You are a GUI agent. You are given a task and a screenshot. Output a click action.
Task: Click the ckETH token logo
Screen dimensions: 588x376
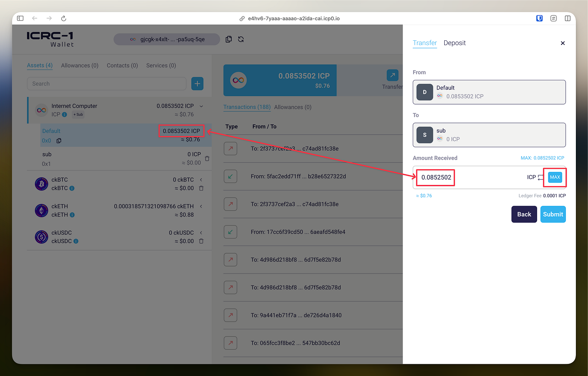pyautogui.click(x=41, y=211)
